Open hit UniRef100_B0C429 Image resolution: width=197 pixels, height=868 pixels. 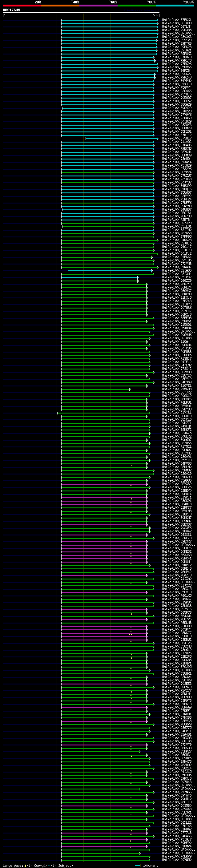(x=177, y=108)
